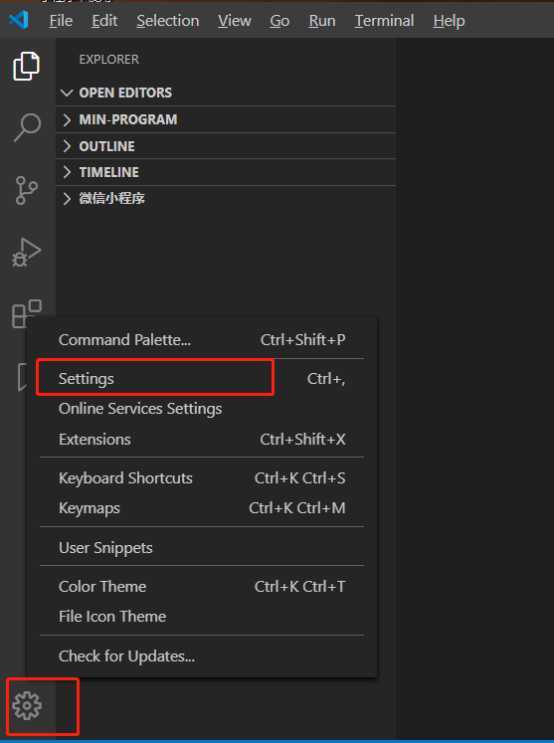The height and width of the screenshot is (743, 554).
Task: Click the Manage gear icon
Action: (27, 706)
